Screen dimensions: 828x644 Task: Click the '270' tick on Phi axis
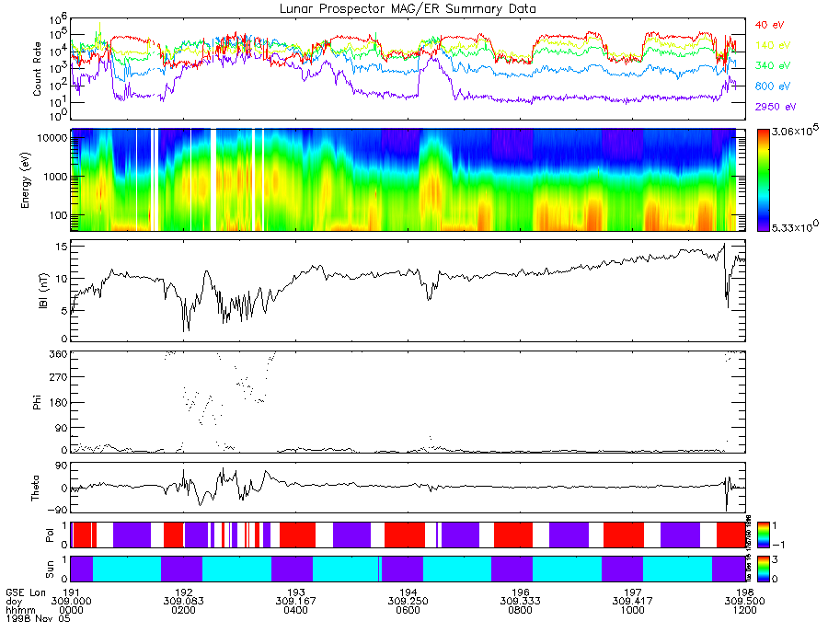pyautogui.click(x=58, y=377)
